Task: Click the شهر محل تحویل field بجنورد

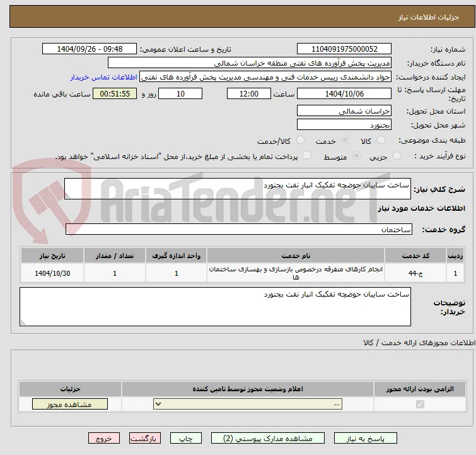Action: [x=344, y=124]
